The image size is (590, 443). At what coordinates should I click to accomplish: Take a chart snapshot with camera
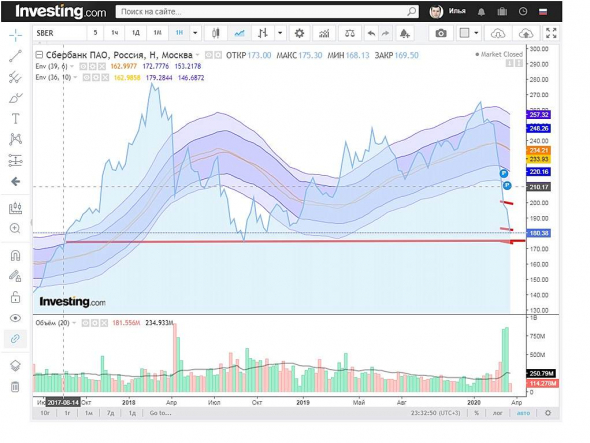click(x=441, y=33)
